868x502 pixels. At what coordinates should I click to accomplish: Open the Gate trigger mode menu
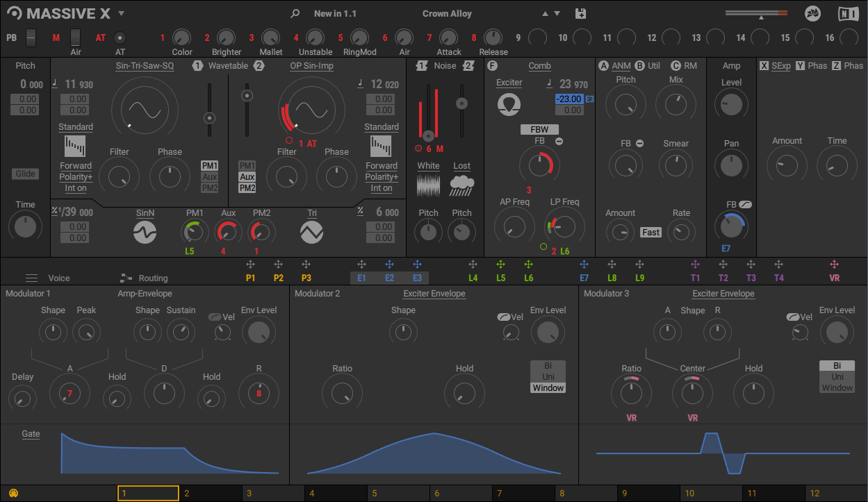tap(31, 434)
